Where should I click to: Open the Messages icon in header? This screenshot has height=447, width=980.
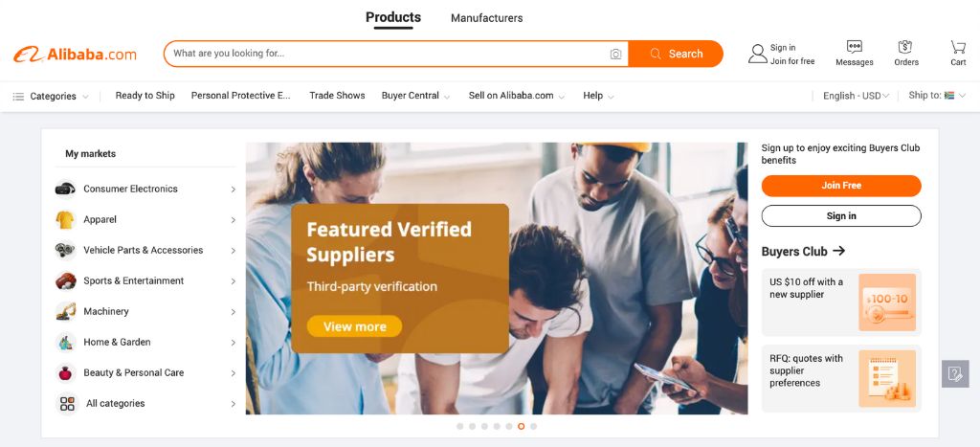coord(854,47)
